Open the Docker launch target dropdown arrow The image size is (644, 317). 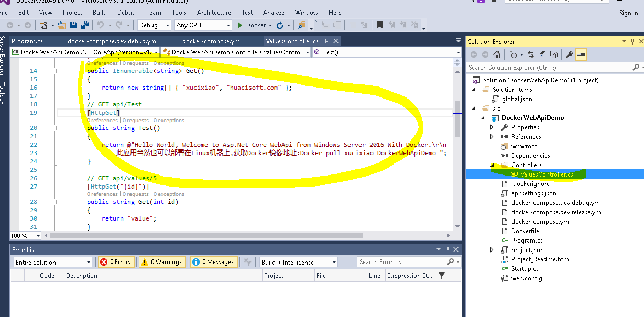point(270,25)
